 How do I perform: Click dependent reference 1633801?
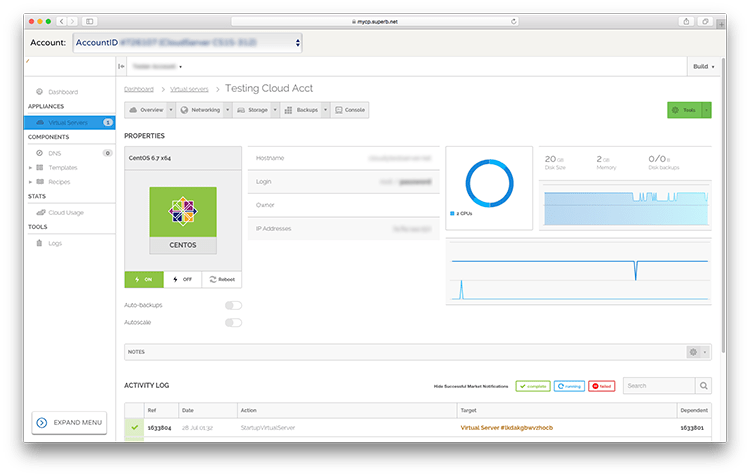(x=692, y=428)
